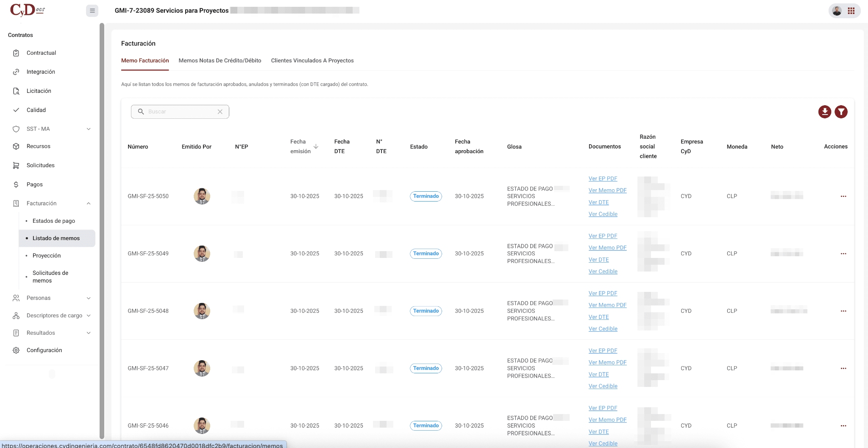Image resolution: width=868 pixels, height=448 pixels.
Task: Open actions menu for GMI-SF-25-5050
Action: 843,196
